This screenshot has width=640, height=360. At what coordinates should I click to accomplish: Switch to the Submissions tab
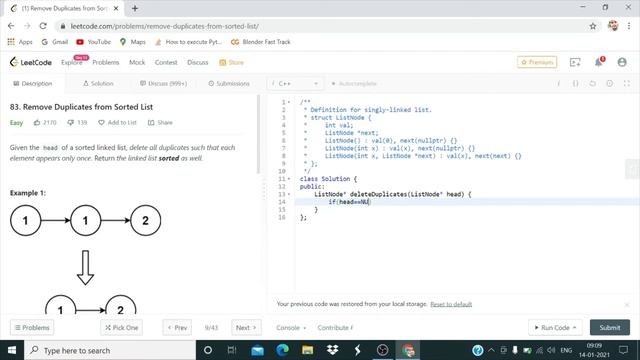(x=229, y=83)
